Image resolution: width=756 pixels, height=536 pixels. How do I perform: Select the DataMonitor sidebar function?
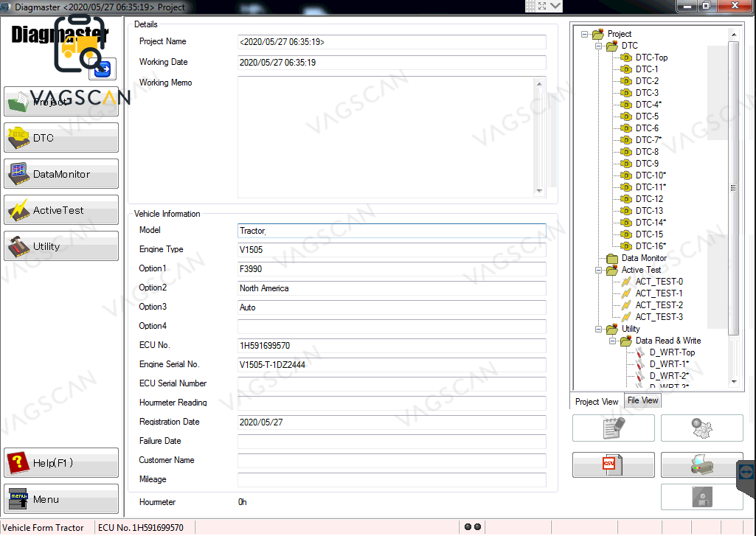[61, 173]
